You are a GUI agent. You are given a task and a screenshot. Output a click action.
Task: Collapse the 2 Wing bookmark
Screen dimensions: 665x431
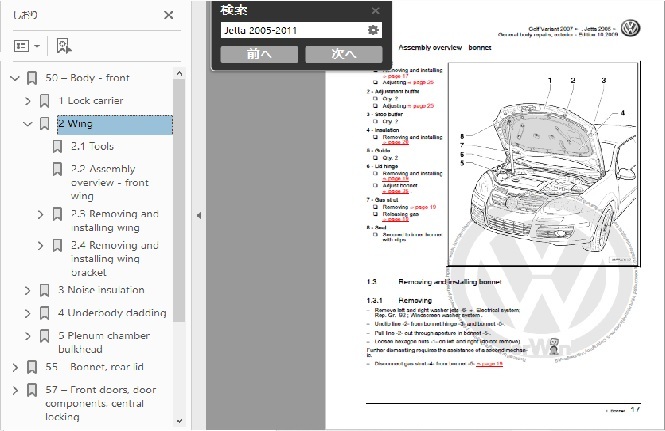[28, 124]
